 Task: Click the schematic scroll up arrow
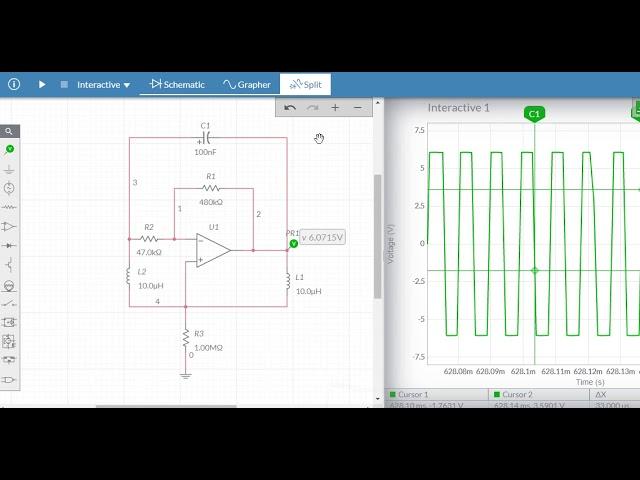(378, 103)
